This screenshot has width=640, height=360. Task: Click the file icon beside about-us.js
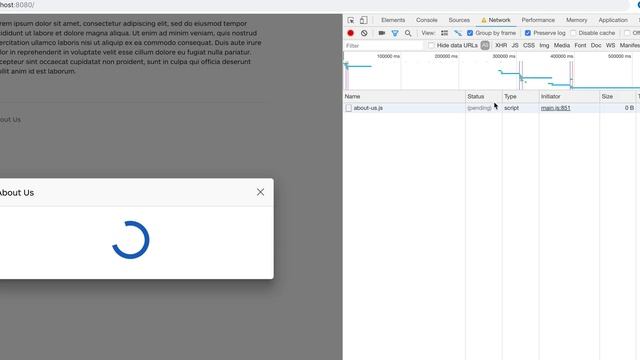point(349,108)
